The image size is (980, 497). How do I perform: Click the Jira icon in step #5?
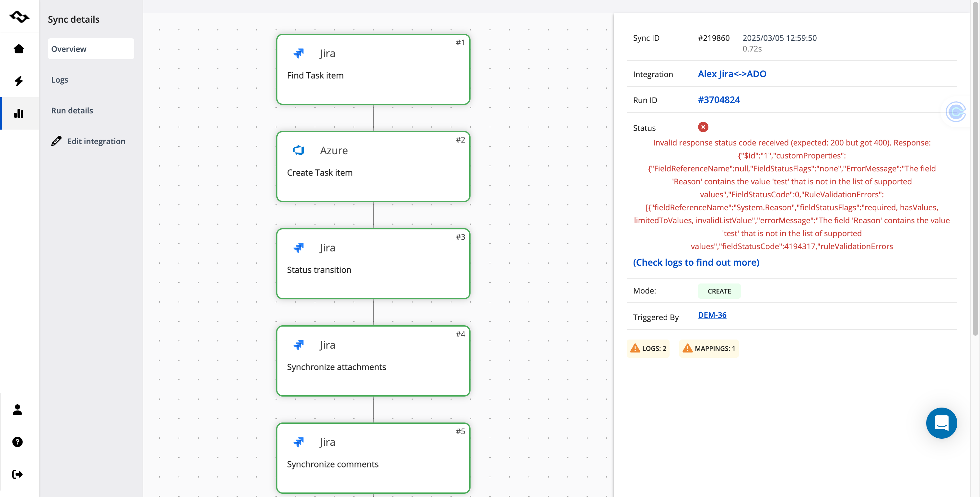[299, 442]
